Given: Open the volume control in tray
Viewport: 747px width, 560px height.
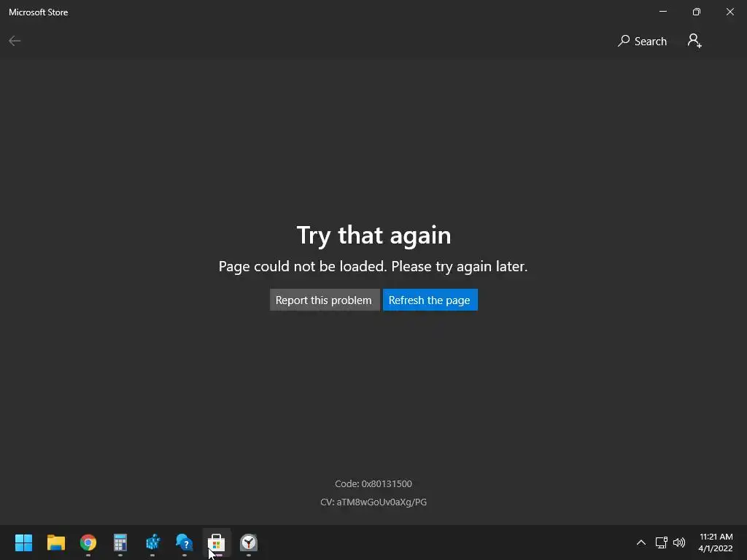Looking at the screenshot, I should [x=679, y=542].
